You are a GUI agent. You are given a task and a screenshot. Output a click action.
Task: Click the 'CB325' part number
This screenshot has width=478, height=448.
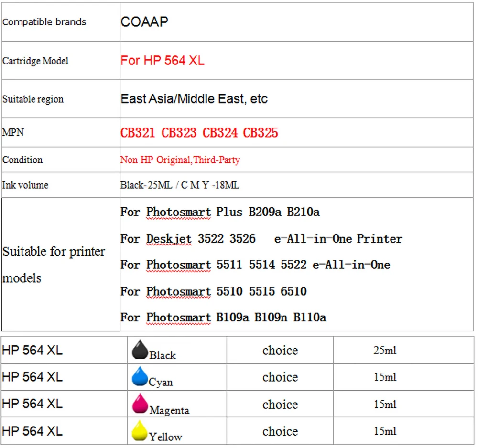(261, 133)
